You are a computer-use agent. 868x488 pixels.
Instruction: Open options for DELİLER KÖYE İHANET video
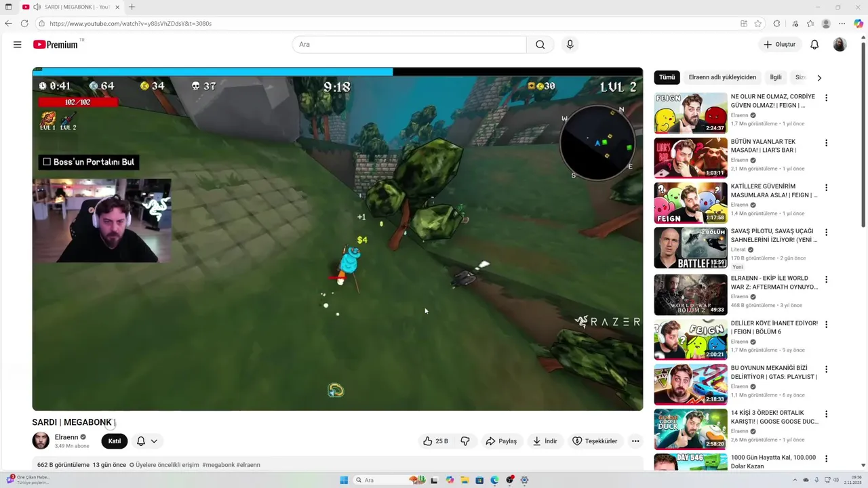click(x=826, y=325)
